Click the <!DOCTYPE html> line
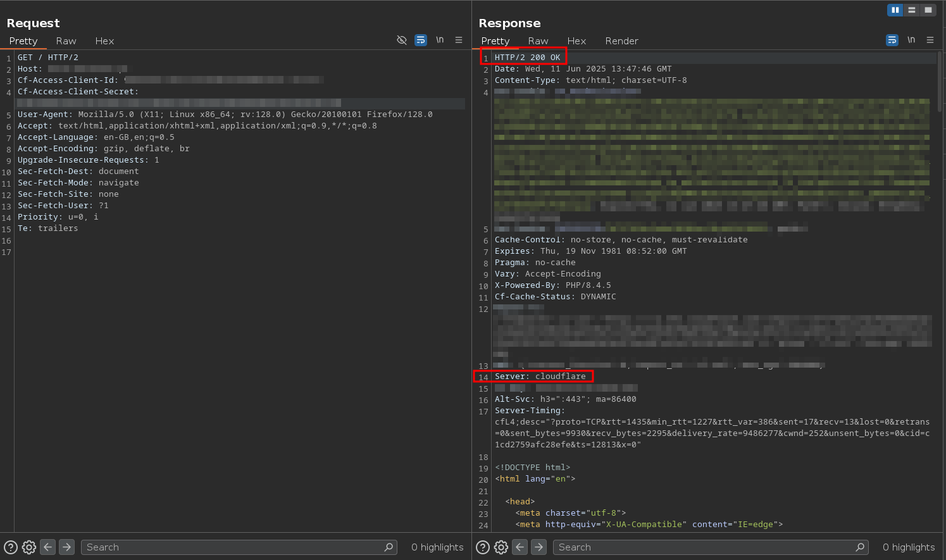 (533, 468)
